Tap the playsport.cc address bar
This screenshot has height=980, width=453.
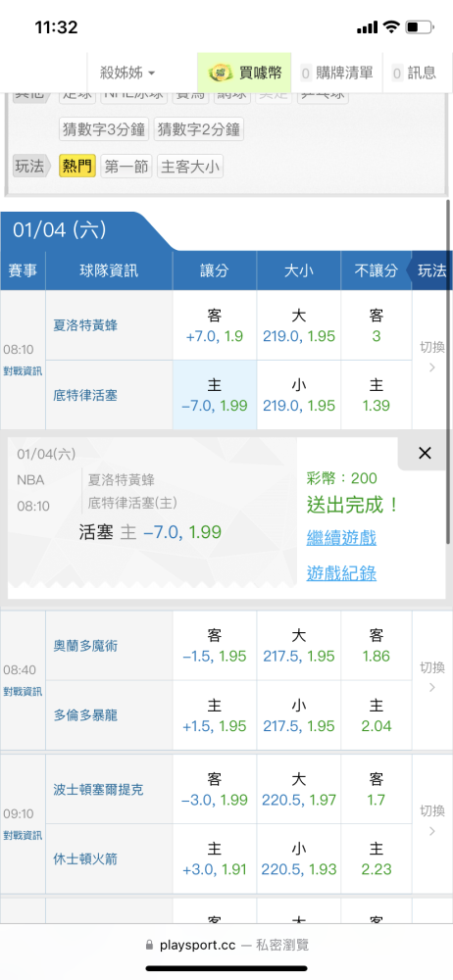(226, 945)
